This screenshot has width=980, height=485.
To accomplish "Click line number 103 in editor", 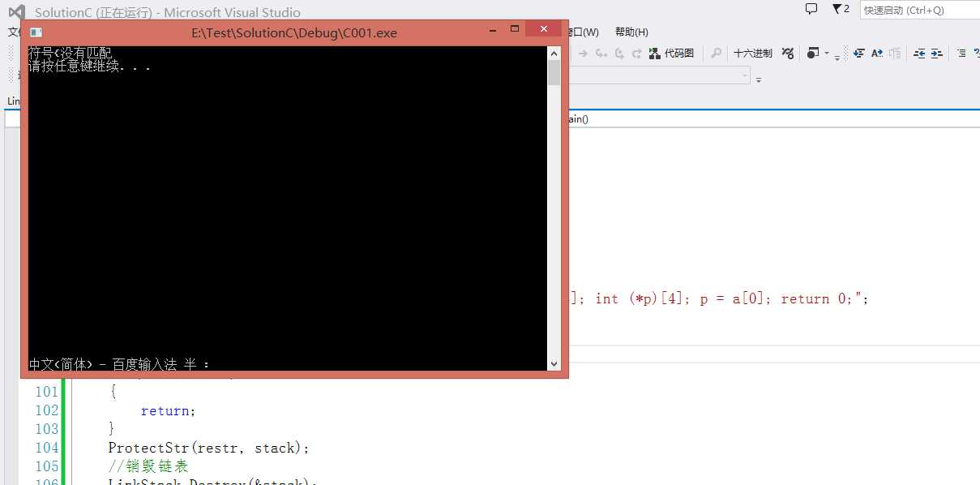I will coord(47,429).
